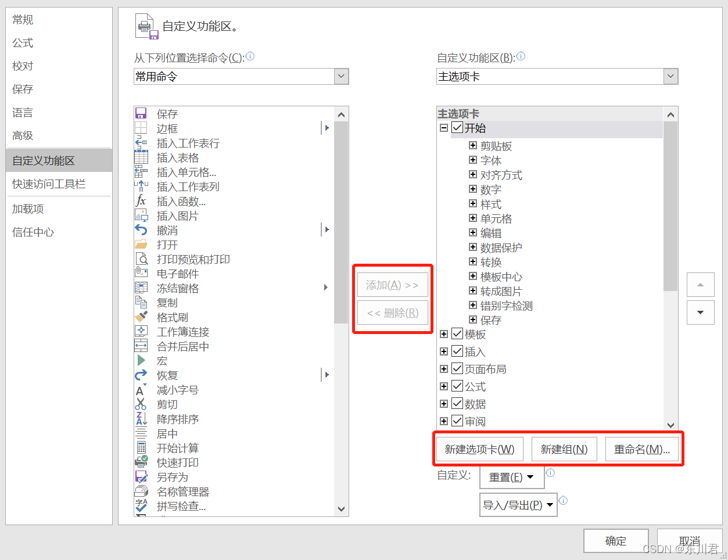Uncheck the 模板 tab checkbox

tap(457, 334)
